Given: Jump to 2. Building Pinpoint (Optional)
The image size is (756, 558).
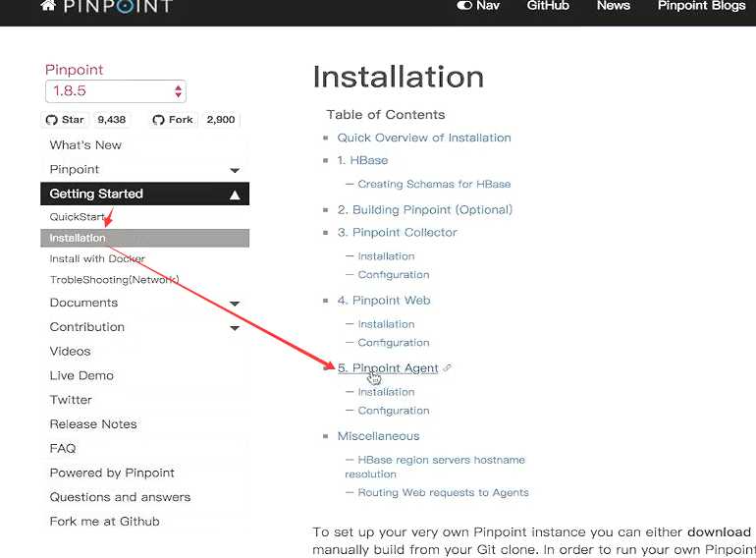Looking at the screenshot, I should coord(425,210).
